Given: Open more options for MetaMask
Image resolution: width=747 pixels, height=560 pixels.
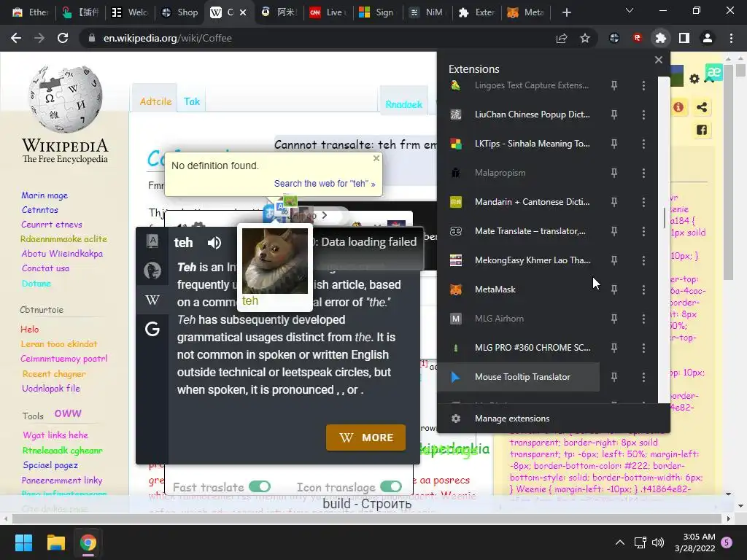Looking at the screenshot, I should point(643,289).
